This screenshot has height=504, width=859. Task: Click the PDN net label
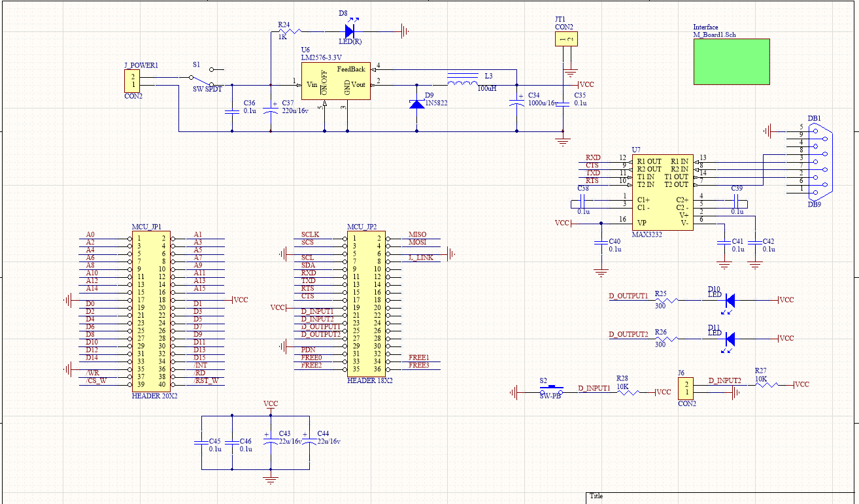click(308, 350)
